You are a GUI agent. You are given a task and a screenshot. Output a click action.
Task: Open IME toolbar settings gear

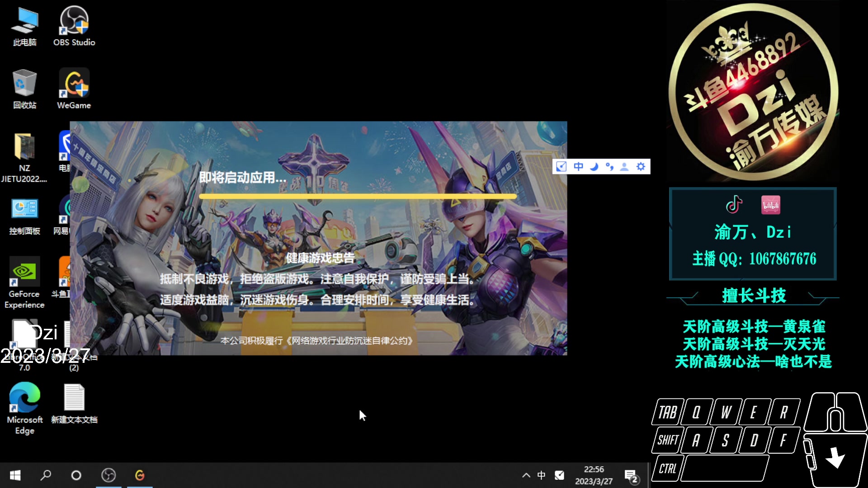[x=641, y=167]
